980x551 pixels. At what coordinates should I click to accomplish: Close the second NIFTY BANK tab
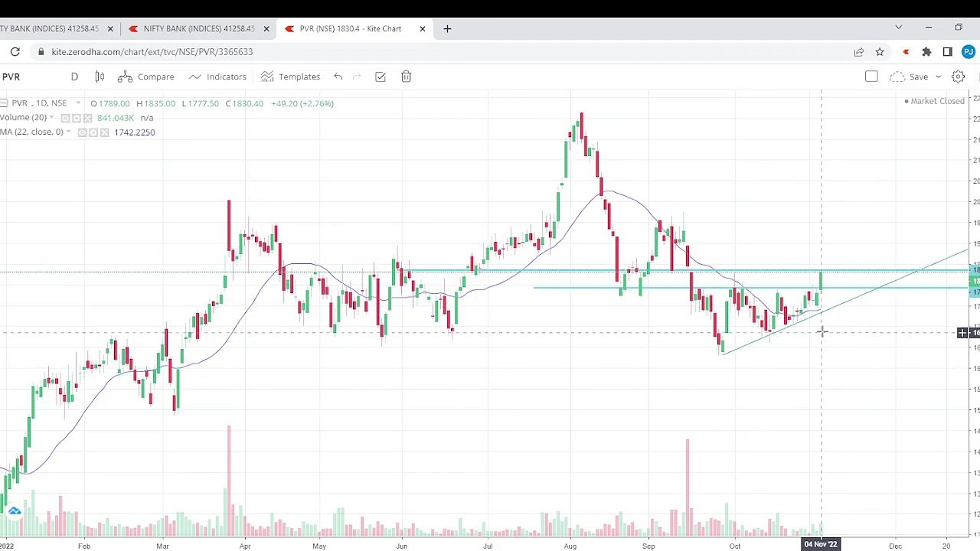[266, 28]
